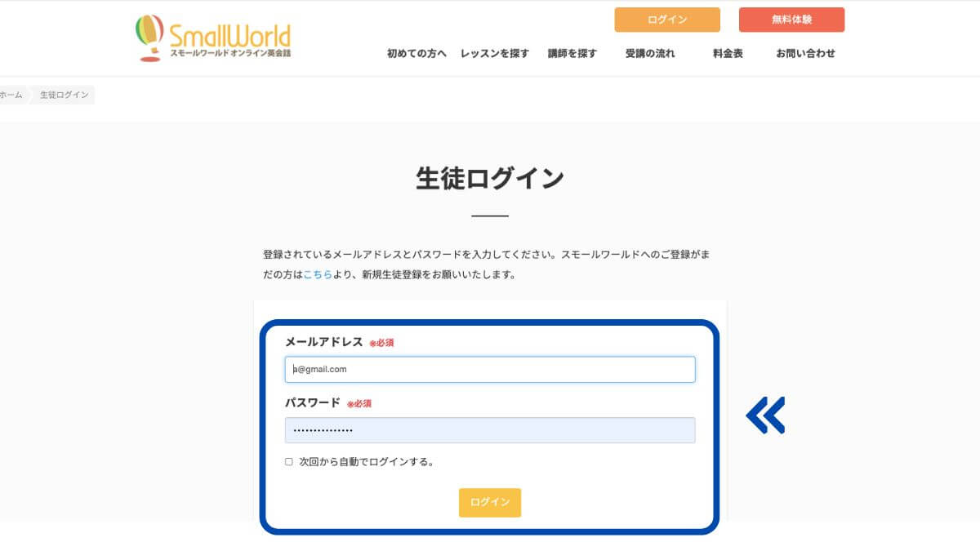The width and height of the screenshot is (980, 551).
Task: Click the 次回から自動でログインする label text
Action: 367,462
